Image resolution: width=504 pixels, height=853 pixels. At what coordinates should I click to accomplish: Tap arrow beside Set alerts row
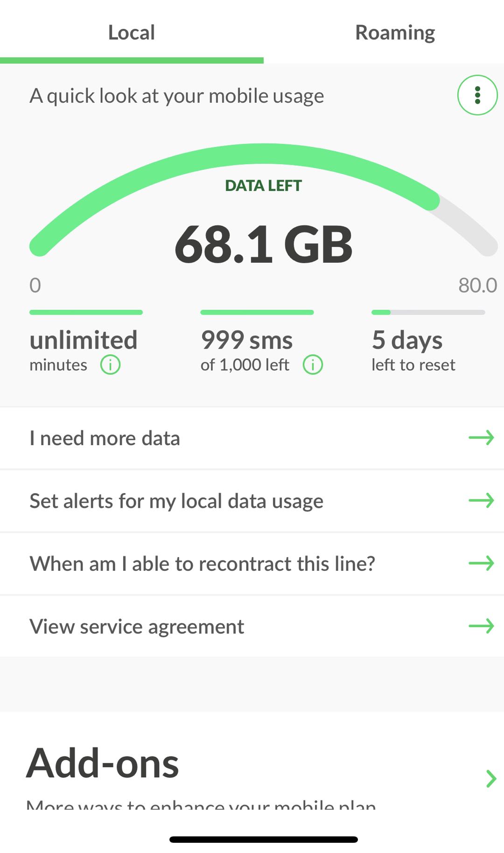(481, 501)
